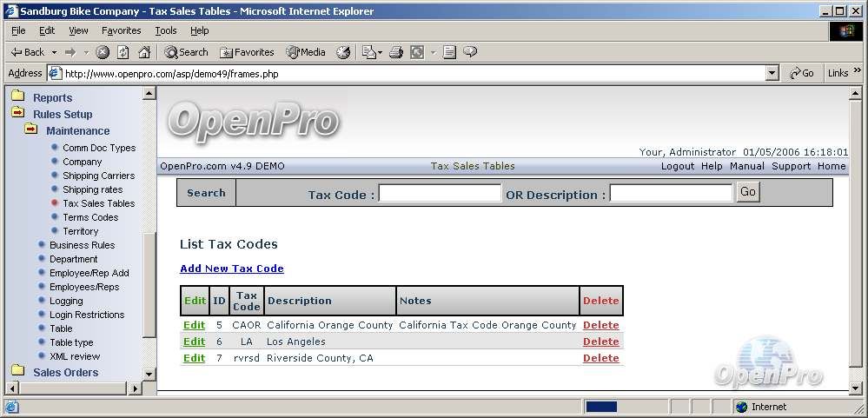This screenshot has width=868, height=418.
Task: Open the History toolbar icon
Action: pos(343,52)
